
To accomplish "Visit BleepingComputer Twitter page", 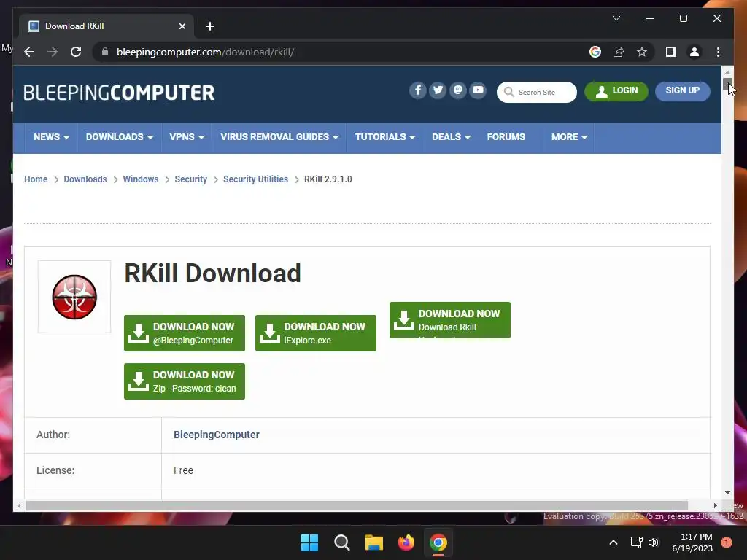I will click(x=438, y=90).
